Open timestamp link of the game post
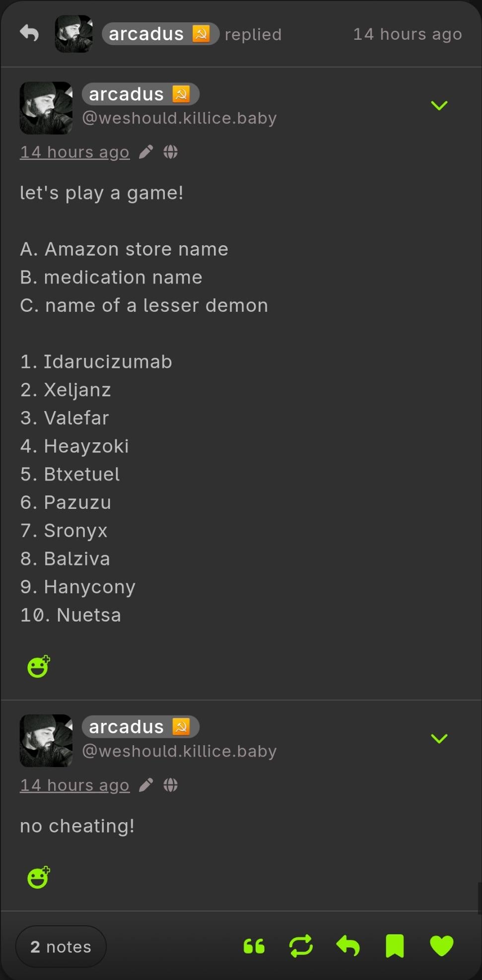Image resolution: width=482 pixels, height=980 pixels. (74, 152)
